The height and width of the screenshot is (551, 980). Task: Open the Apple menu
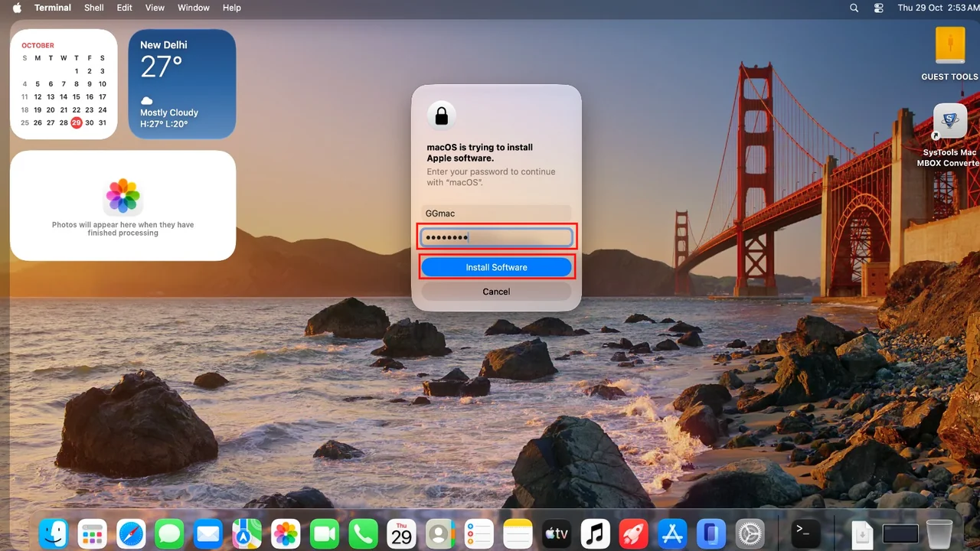(17, 8)
